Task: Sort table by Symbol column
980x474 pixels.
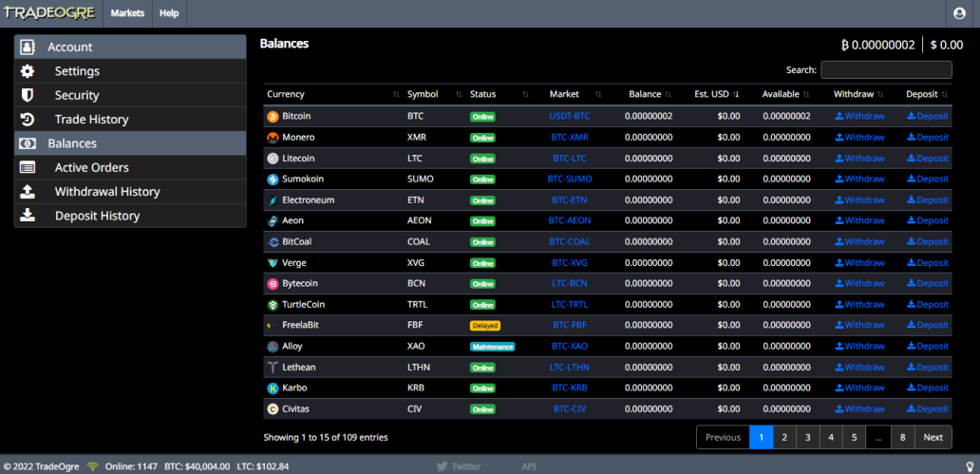Action: click(x=434, y=94)
